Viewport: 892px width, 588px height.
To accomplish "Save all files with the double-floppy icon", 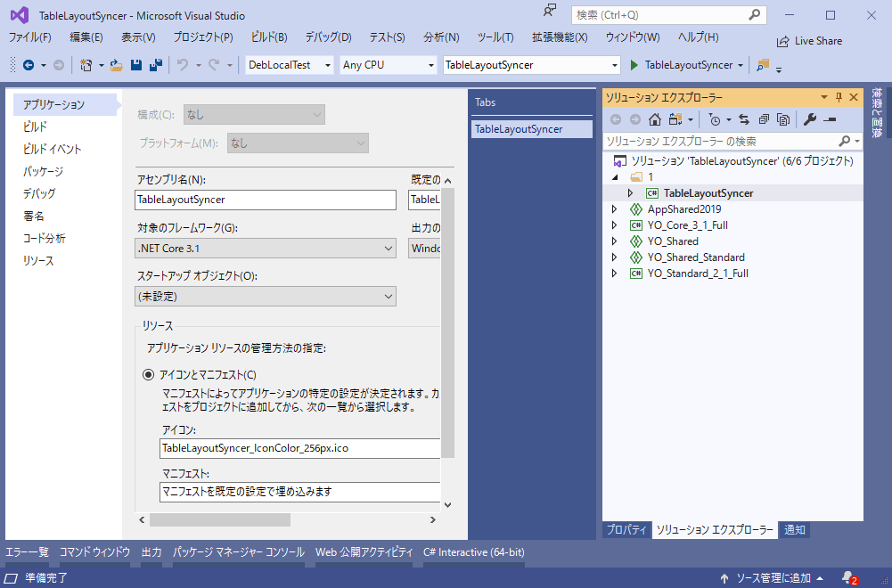I will click(x=155, y=65).
